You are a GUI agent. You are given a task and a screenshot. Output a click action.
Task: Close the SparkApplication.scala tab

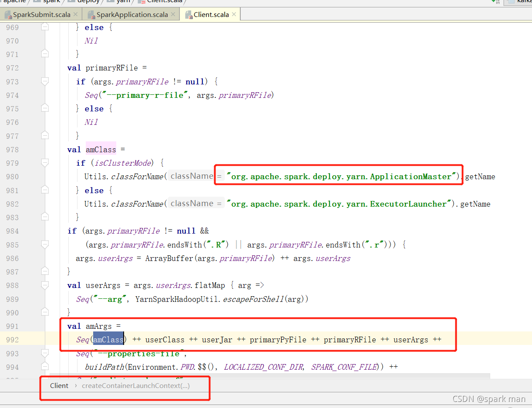(x=173, y=14)
